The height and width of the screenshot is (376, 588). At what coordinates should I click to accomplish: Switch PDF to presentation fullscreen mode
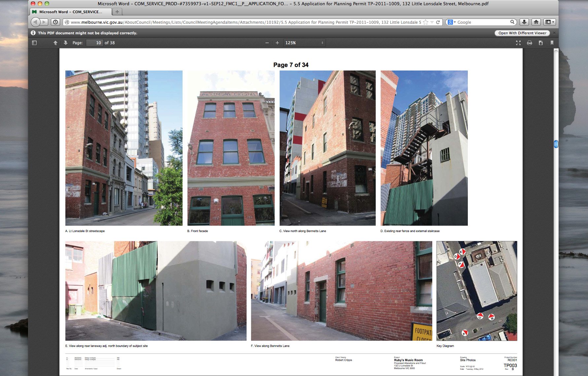tap(518, 43)
